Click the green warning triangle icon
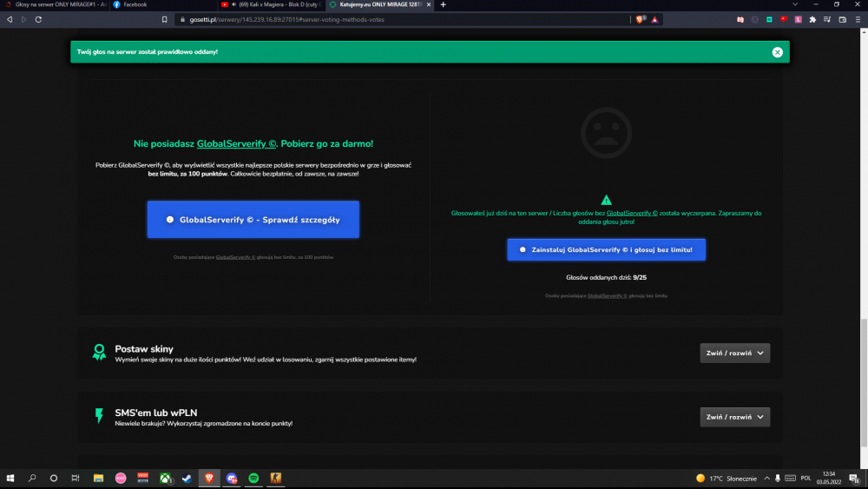868x489 pixels. [606, 200]
